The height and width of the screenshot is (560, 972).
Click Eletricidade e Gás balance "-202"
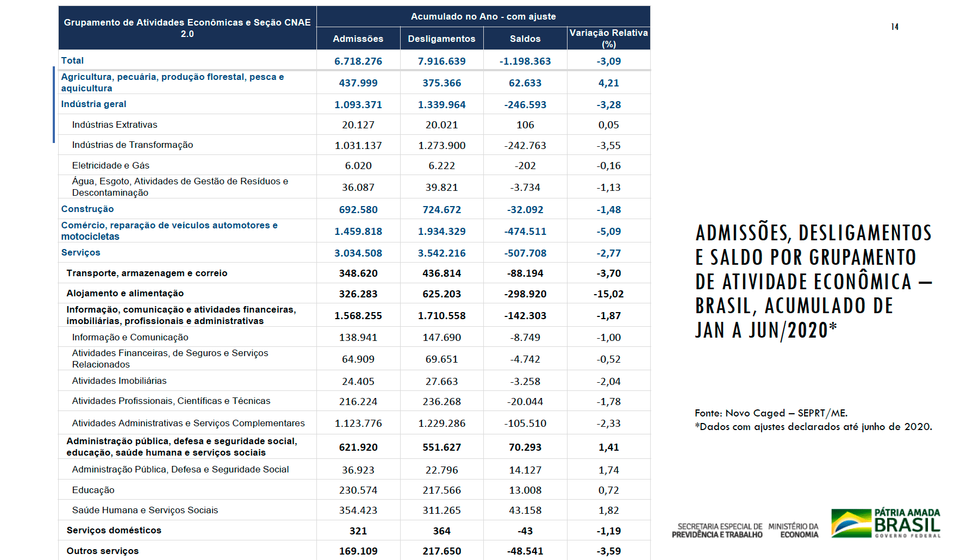tap(525, 166)
